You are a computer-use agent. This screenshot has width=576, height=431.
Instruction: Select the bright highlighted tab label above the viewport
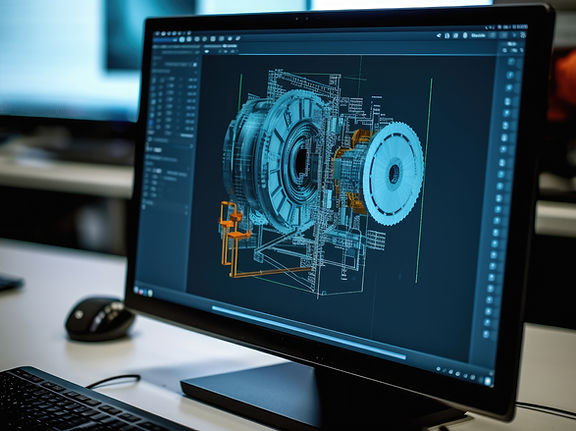229,46
